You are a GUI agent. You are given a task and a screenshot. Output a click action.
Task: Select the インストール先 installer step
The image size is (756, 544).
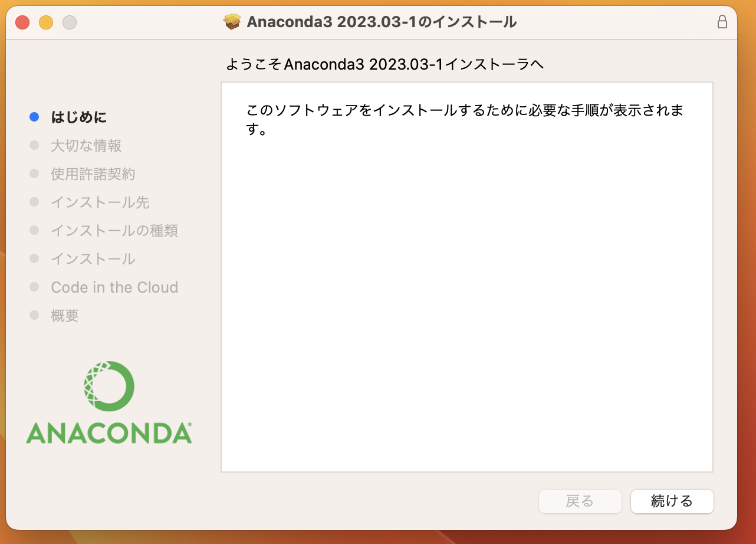point(101,202)
